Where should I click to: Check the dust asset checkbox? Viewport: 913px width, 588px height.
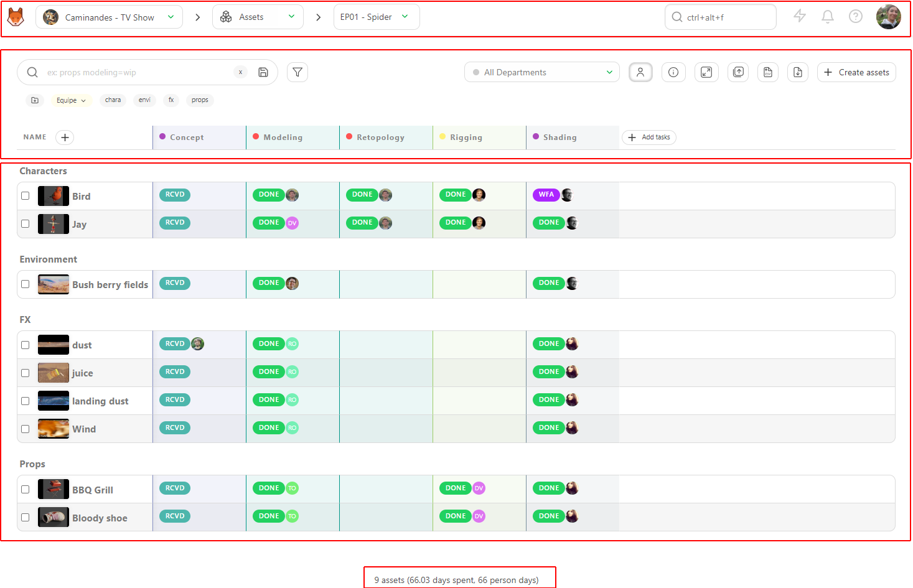tap(26, 345)
